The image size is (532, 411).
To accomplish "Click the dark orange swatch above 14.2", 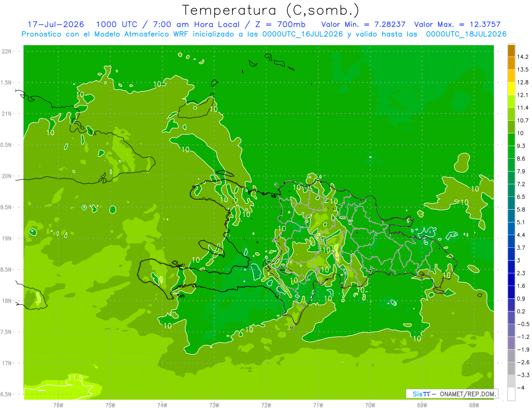I will [511, 51].
